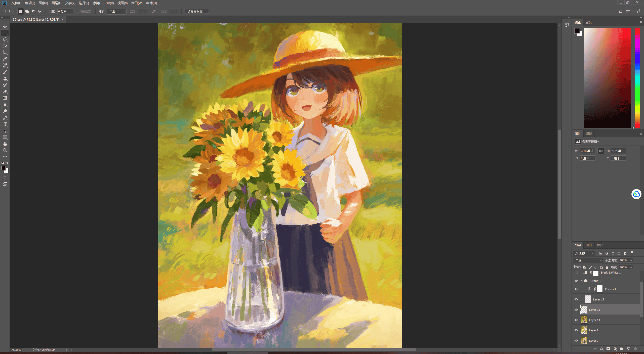
Task: Open the 填充 fill dropdown arrow
Action: (x=631, y=267)
